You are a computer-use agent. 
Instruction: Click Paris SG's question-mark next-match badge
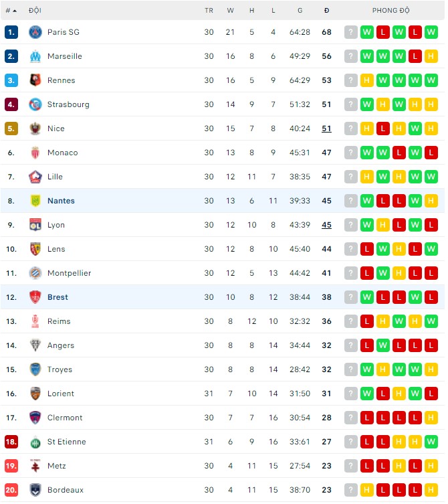point(351,32)
